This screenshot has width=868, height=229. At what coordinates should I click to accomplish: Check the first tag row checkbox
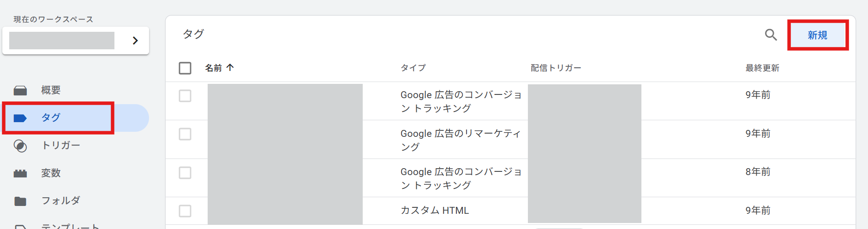[185, 96]
